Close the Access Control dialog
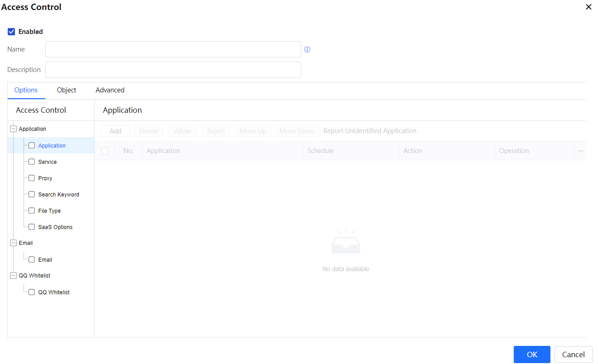Screen dimensions: 598x364 tap(588, 7)
